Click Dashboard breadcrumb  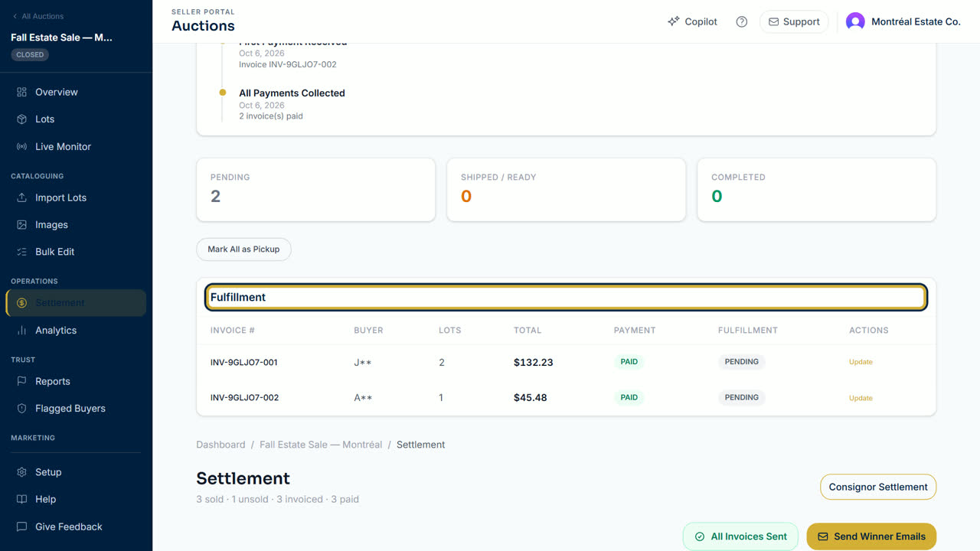click(x=220, y=445)
